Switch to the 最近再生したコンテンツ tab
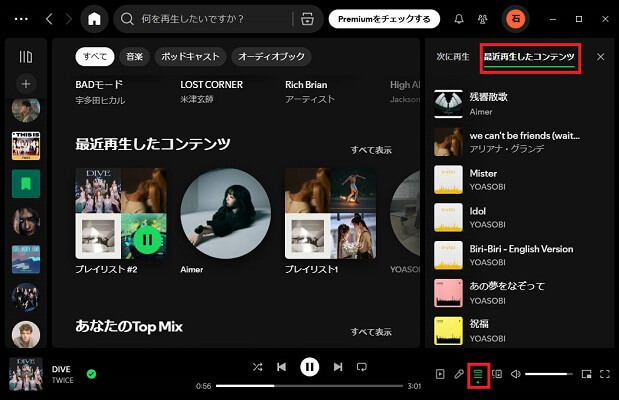 tap(529, 57)
